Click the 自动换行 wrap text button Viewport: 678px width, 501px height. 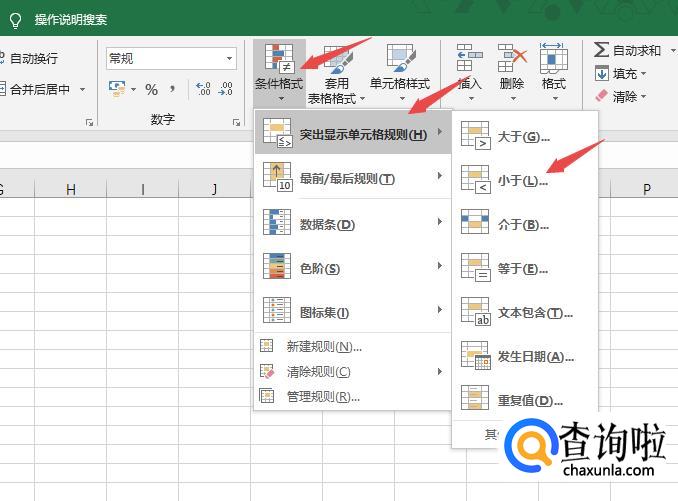click(x=29, y=58)
